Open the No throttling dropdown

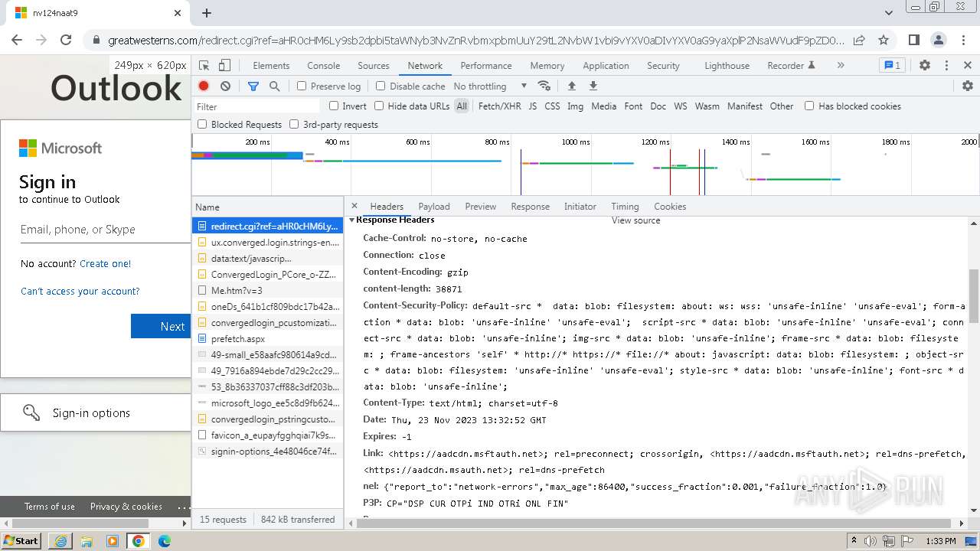click(490, 86)
